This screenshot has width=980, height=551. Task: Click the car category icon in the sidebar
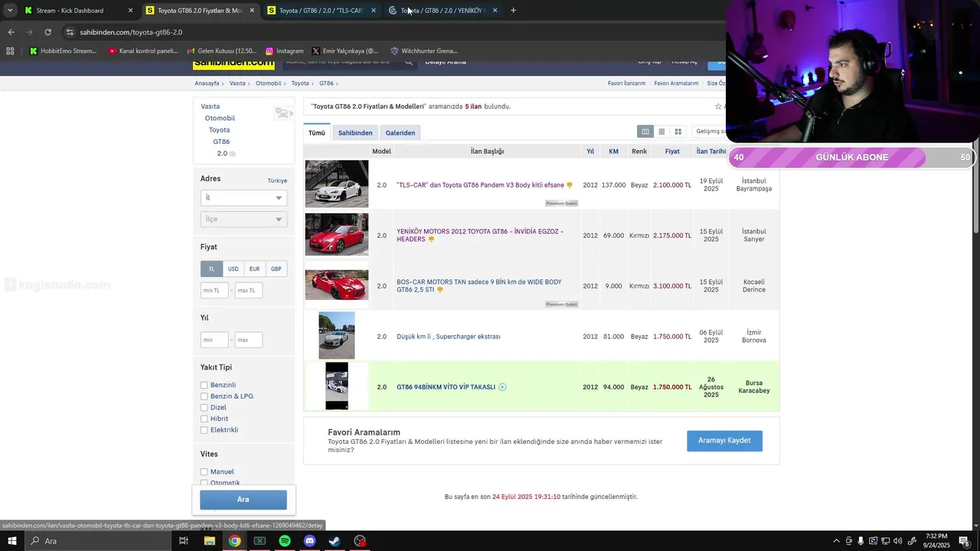(x=283, y=113)
